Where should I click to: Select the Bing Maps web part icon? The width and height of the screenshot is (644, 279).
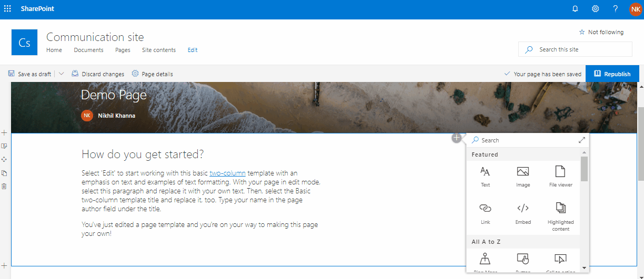point(486,259)
